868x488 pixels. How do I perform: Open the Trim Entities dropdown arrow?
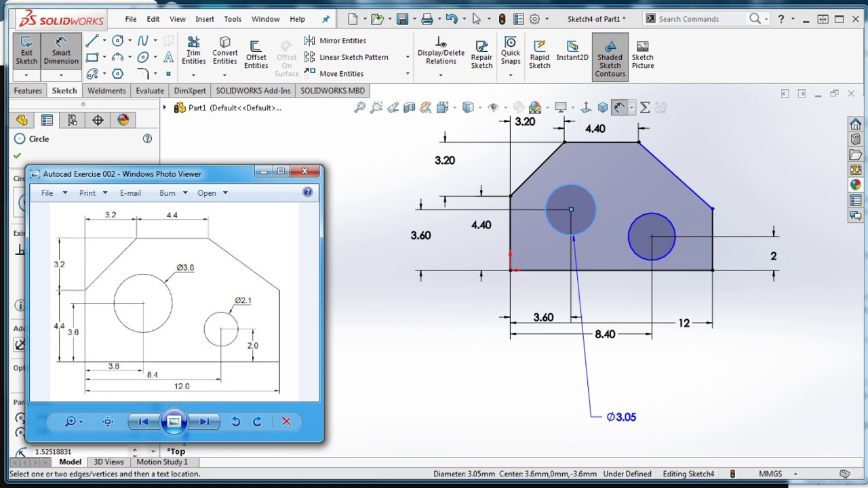coord(193,75)
